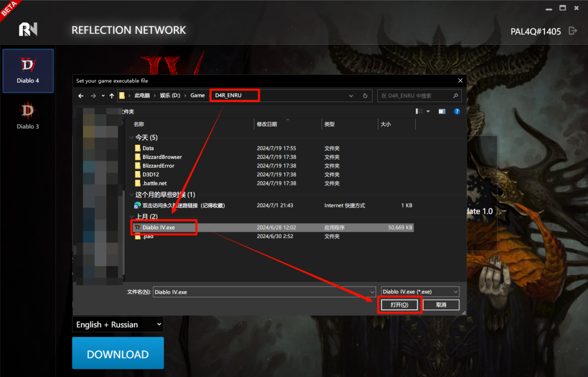This screenshot has height=377, width=588.
Task: Select the Diablo 4 sidebar icon
Action: [x=28, y=70]
